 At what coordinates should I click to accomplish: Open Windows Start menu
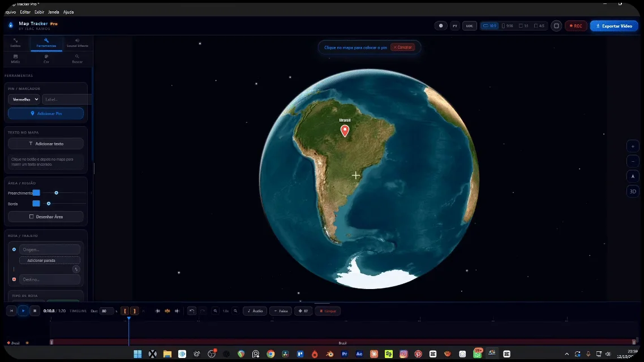coord(138,354)
